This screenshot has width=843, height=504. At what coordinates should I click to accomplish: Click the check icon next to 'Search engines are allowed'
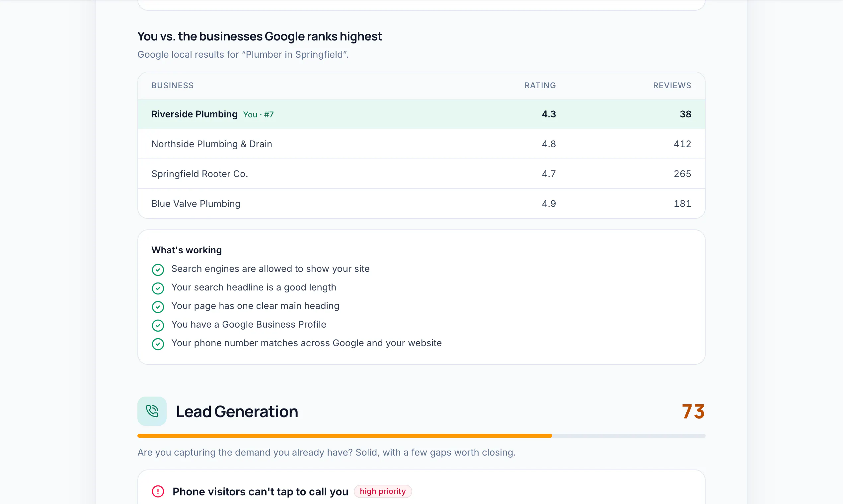(x=158, y=270)
